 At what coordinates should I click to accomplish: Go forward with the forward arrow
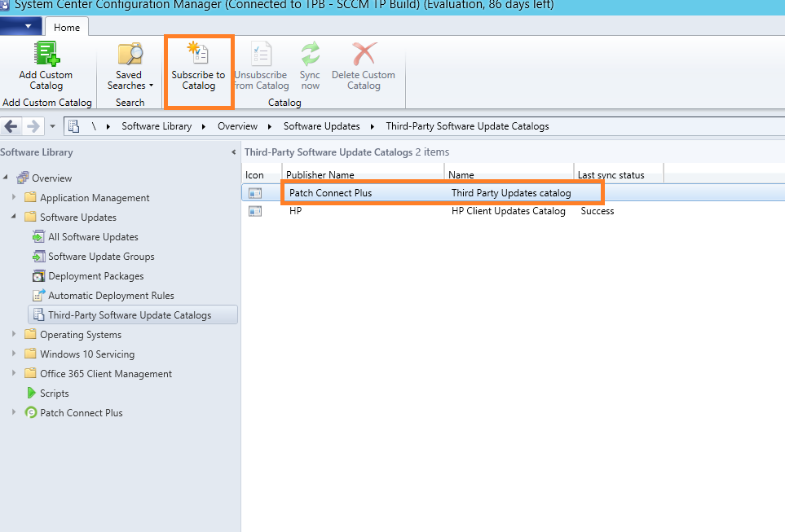[33, 126]
